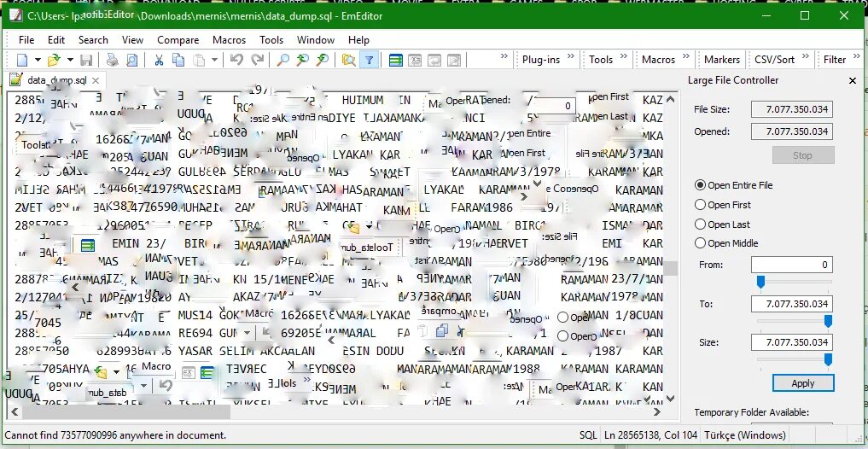The width and height of the screenshot is (868, 449).
Task: Adjust the To slider handle
Action: [x=828, y=321]
